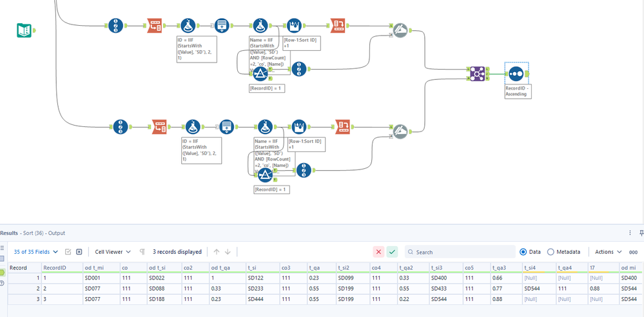
Task: Select Filter tool in bottom branch
Action: click(266, 175)
